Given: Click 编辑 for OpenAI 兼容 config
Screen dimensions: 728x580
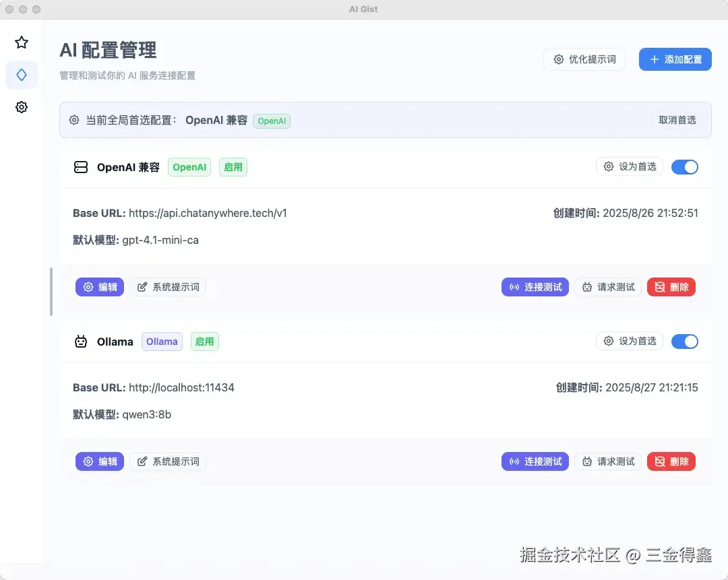Looking at the screenshot, I should coord(100,287).
